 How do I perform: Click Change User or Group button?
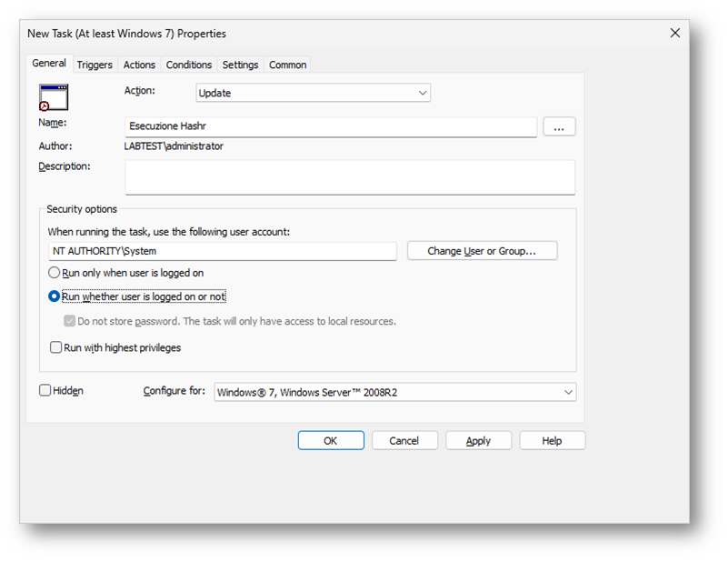point(482,251)
